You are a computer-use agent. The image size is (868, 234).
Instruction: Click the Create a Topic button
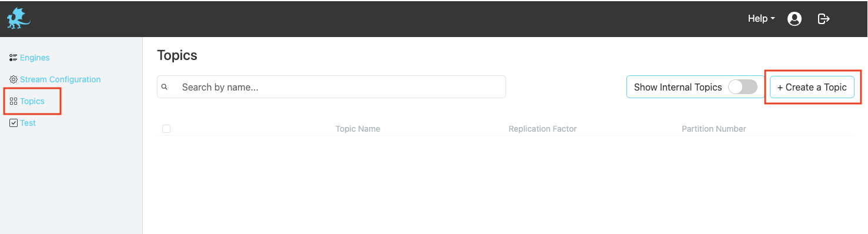(x=812, y=87)
